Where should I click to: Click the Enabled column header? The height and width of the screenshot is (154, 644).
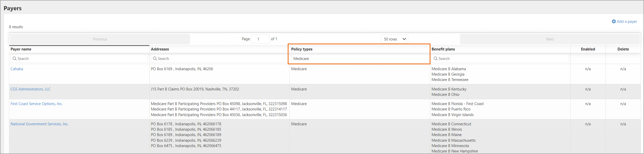click(588, 49)
